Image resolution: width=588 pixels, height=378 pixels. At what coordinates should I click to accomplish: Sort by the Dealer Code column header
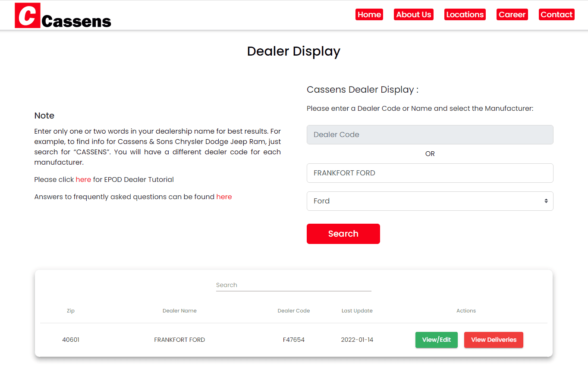(293, 311)
